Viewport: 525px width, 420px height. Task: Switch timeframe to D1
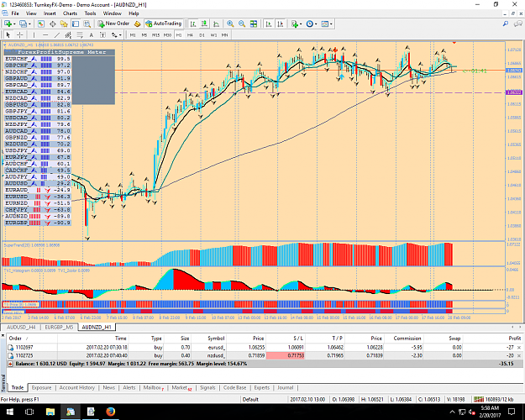202,34
